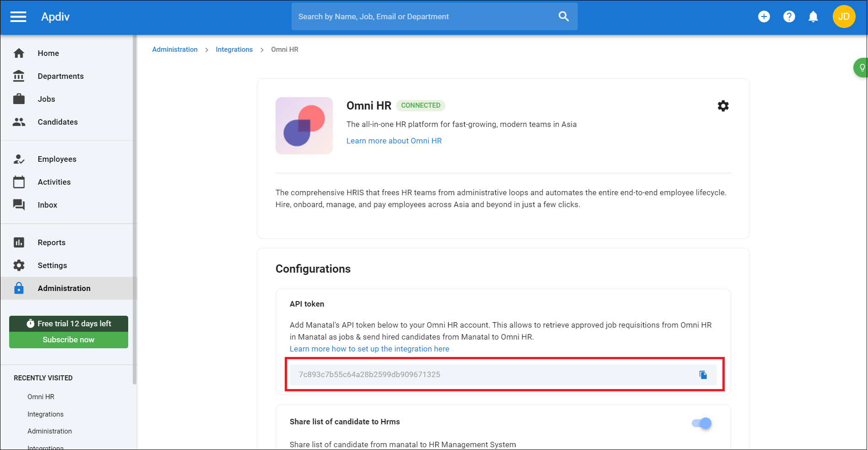Screen dimensions: 868x450
Task: Open Reports in sidebar
Action: [x=52, y=242]
